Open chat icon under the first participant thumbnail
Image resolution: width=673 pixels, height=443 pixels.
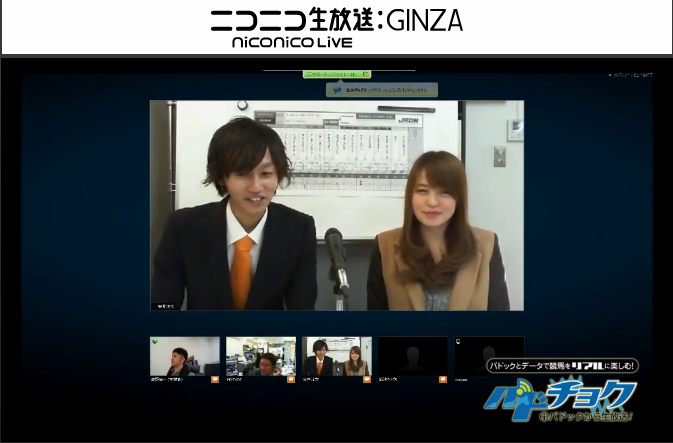coord(215,379)
